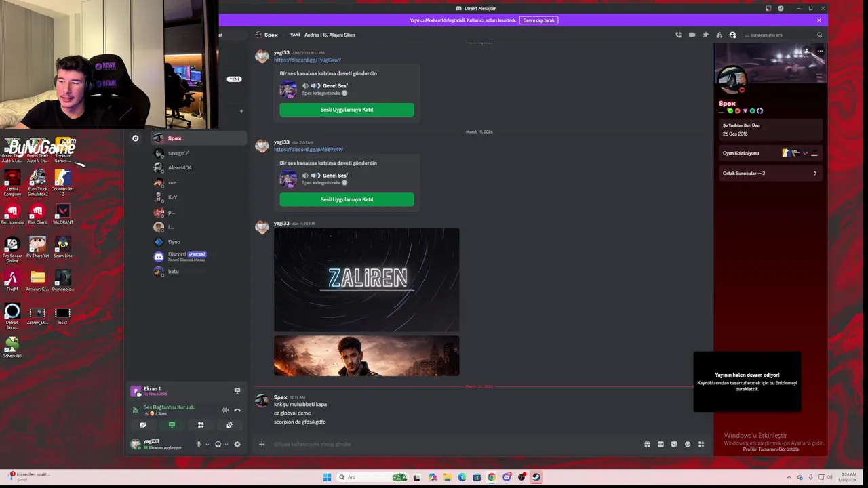This screenshot has width=868, height=488.
Task: Open emoji picker icon
Action: 688,444
